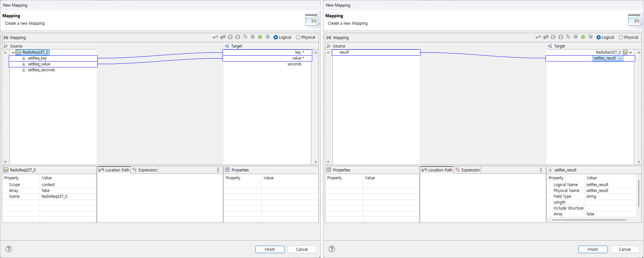Click the string type icon beside setRes_result in Target tree
The width and height of the screenshot is (644, 258).
[x=620, y=58]
